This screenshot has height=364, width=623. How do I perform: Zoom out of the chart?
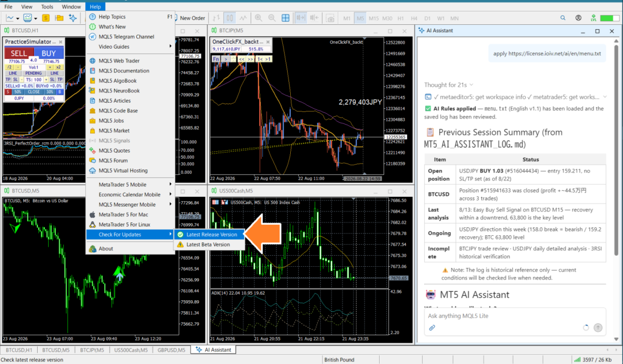(x=272, y=18)
